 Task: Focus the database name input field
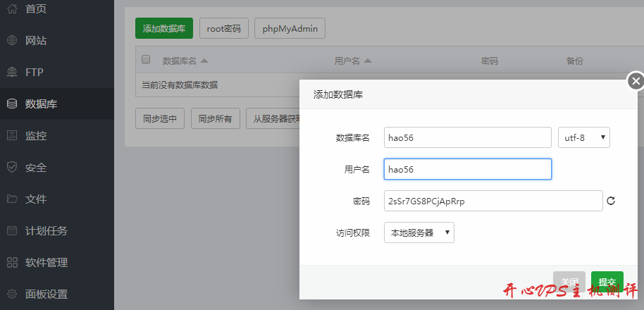[467, 137]
